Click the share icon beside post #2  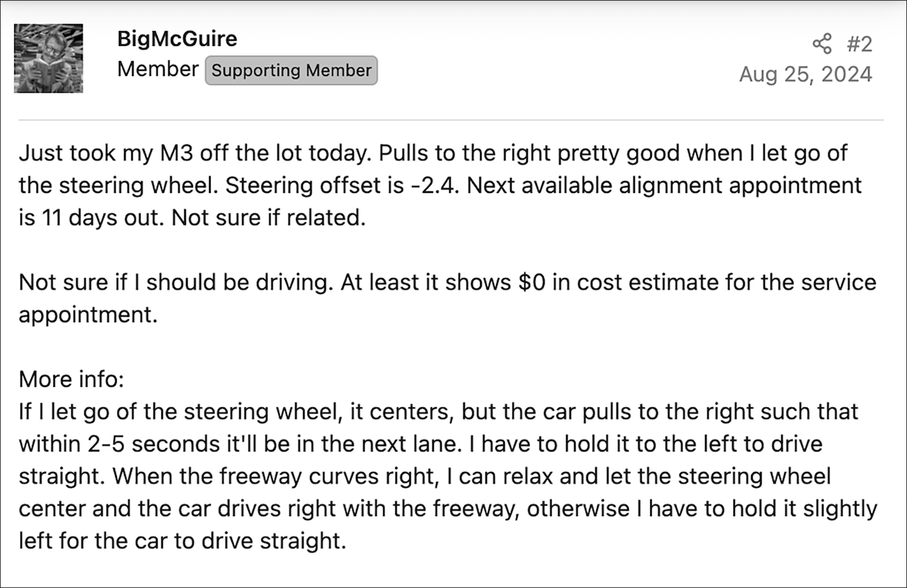822,44
